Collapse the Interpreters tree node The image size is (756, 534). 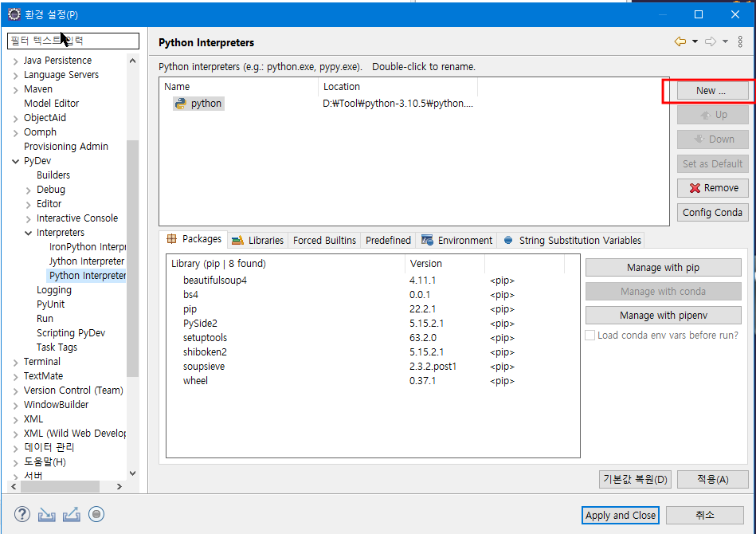point(29,233)
